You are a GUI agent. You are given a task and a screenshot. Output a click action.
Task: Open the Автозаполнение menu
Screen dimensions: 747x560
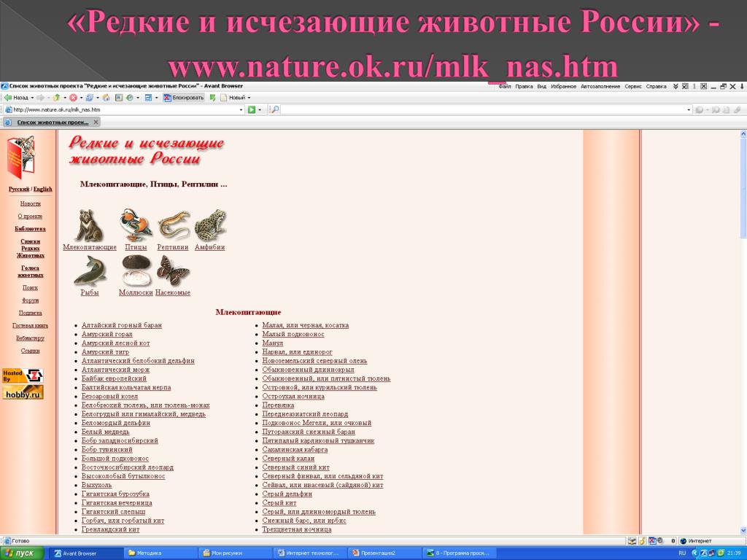(600, 87)
